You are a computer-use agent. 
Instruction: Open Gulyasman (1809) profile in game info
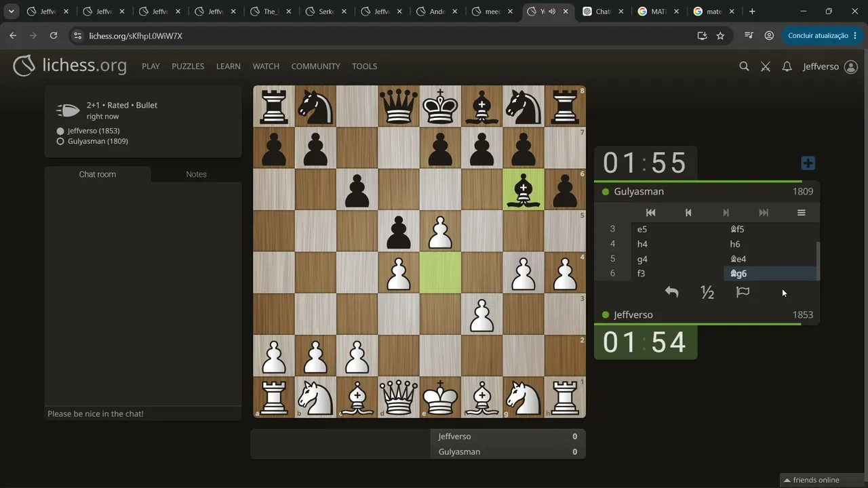98,141
